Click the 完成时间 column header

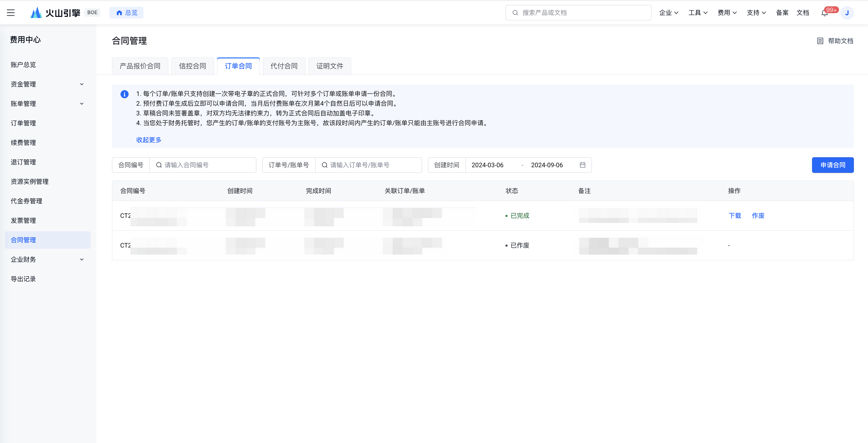[318, 191]
